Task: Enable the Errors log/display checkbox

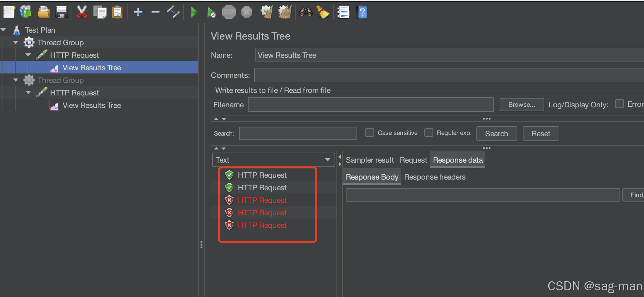Action: click(620, 104)
